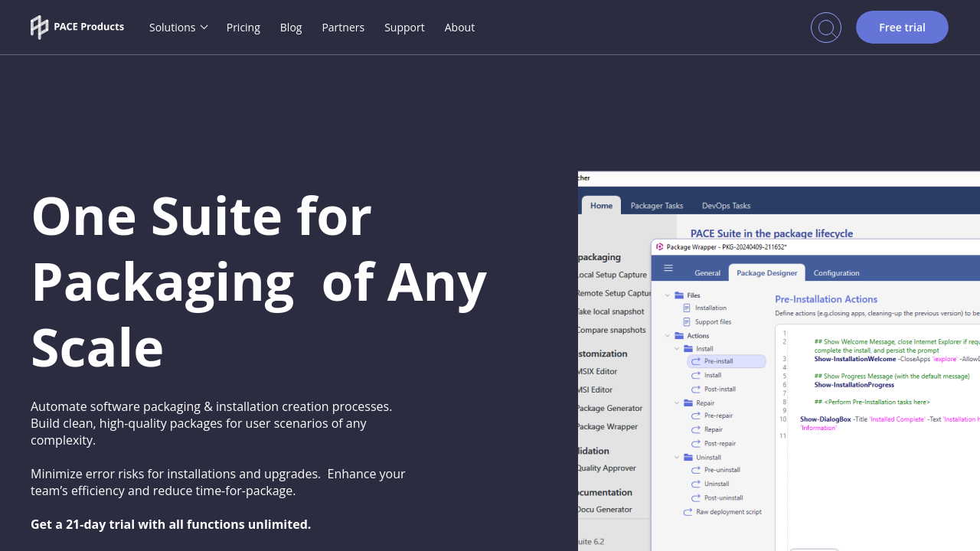Screen dimensions: 980x551
Task: Switch to the Configuration tab
Action: click(x=836, y=272)
